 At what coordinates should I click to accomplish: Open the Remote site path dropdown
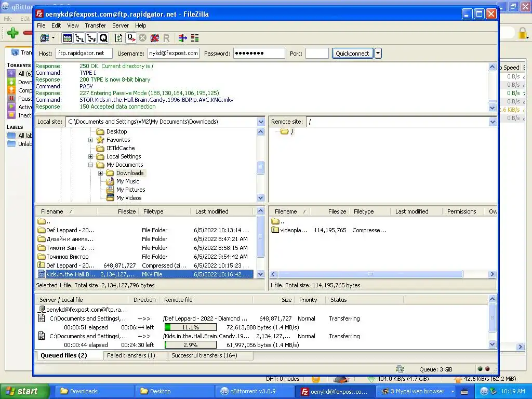coord(493,122)
